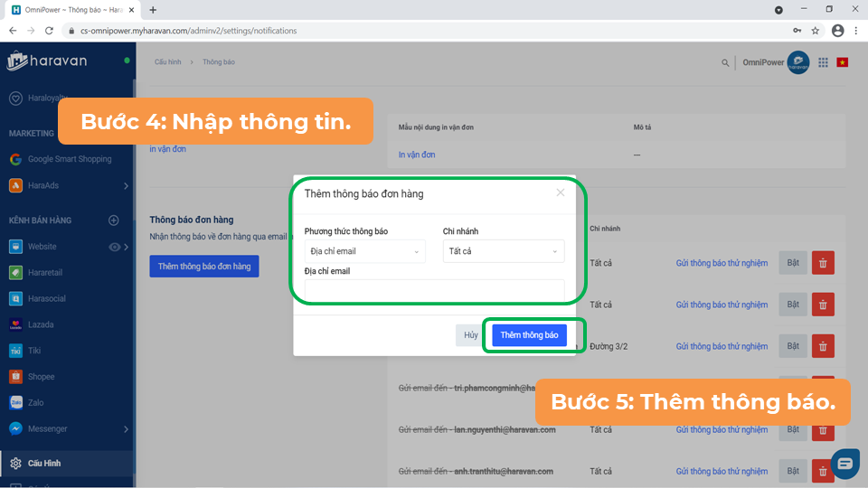Open the Chi nhánh dropdown showing Tất cả
The height and width of the screenshot is (488, 868).
click(504, 251)
